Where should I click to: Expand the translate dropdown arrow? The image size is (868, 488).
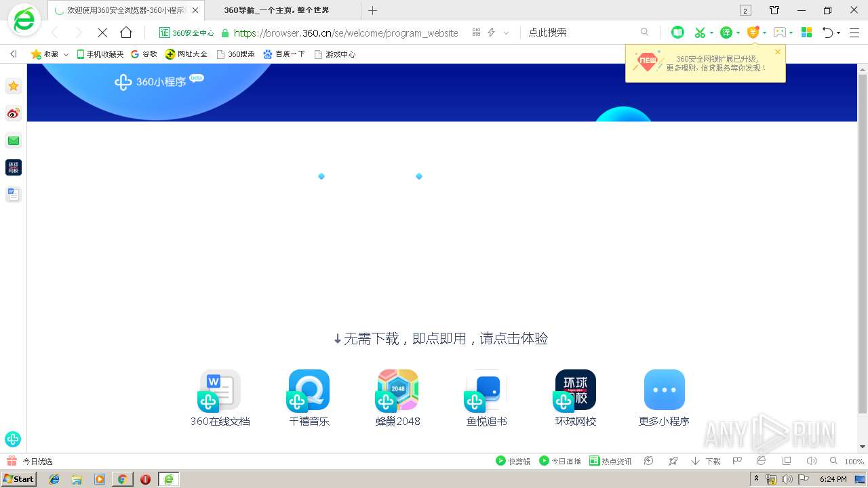pos(738,33)
